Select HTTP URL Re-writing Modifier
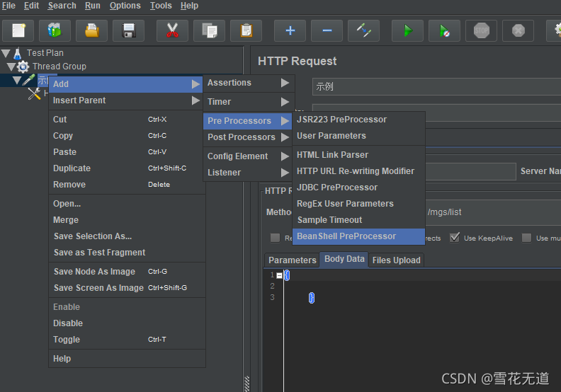Screen dimensions: 561x392 pos(358,171)
